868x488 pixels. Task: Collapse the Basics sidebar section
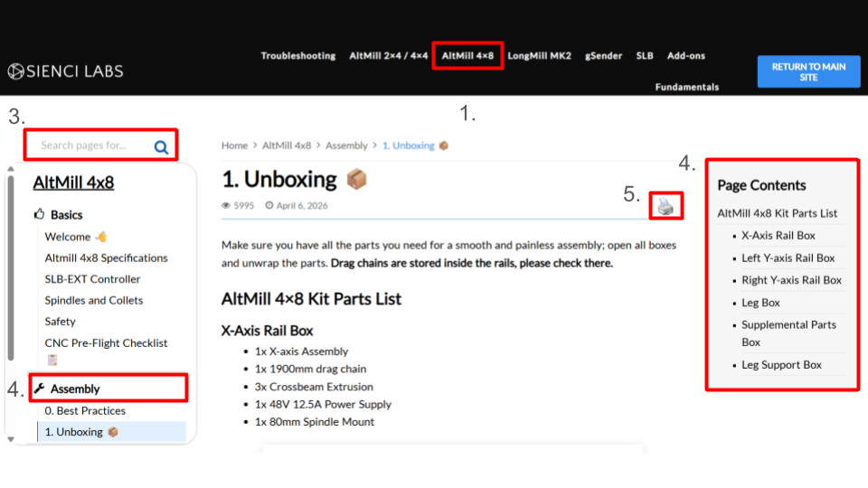[66, 215]
